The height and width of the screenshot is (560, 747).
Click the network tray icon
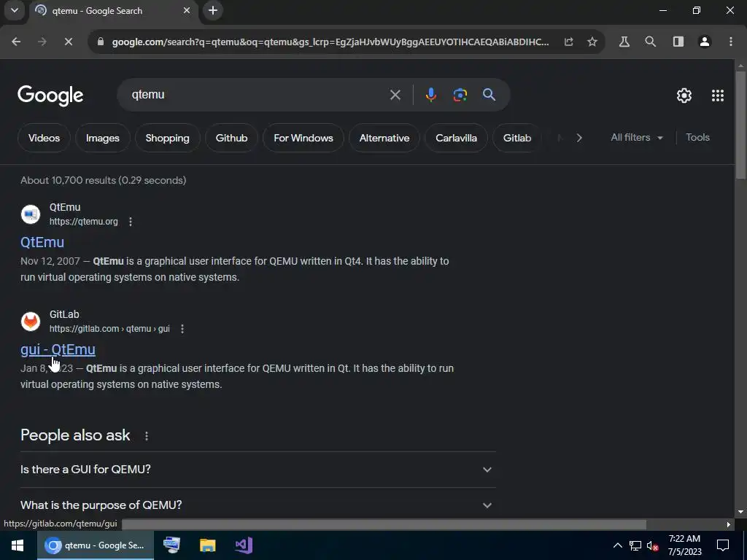point(635,545)
